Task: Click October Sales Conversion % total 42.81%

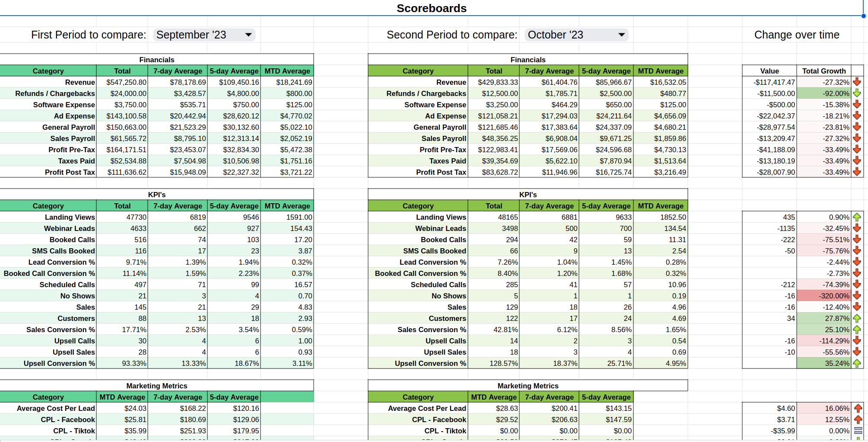Action: pos(494,330)
